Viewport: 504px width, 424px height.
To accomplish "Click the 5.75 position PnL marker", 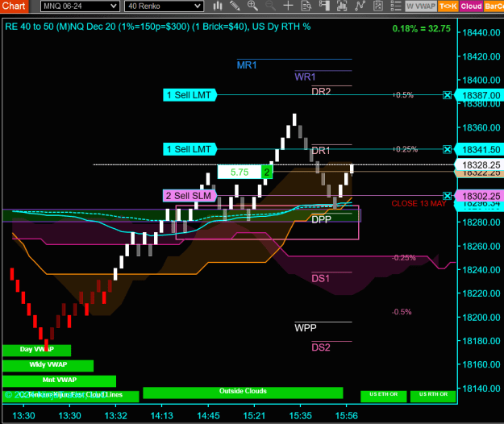I will [240, 173].
